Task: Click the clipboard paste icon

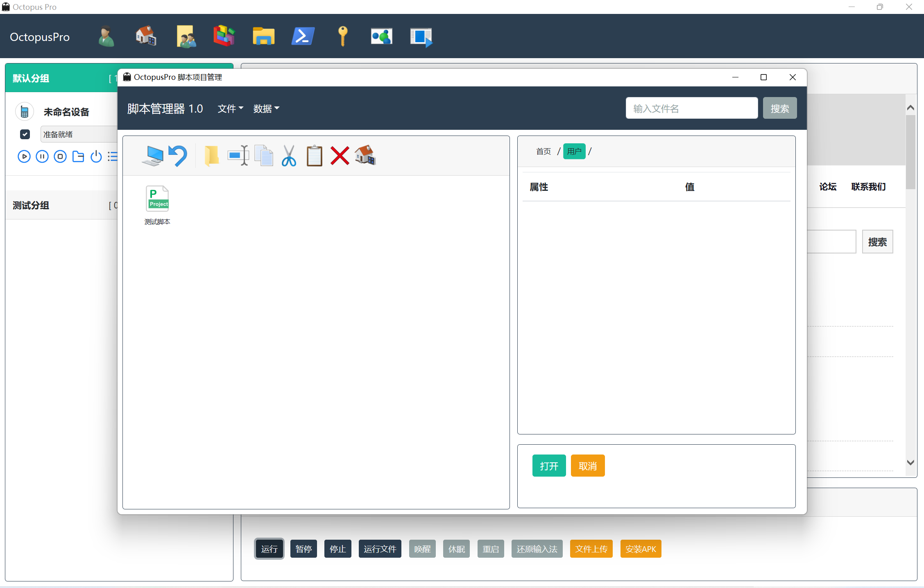Action: 314,156
